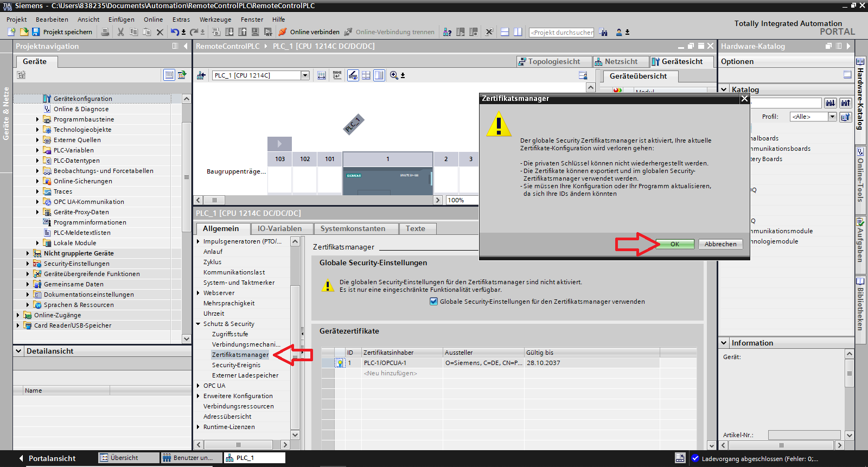Click the redo arrow icon

pos(194,32)
